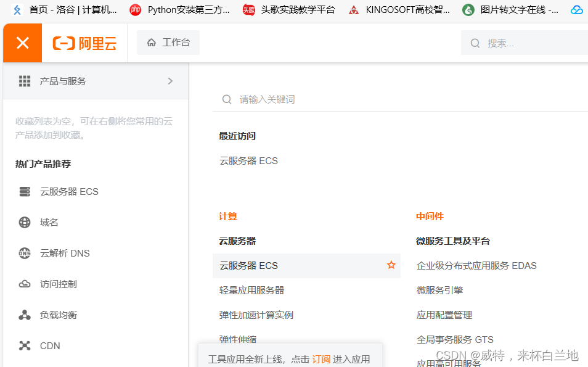Close the menu with the orange X button
This screenshot has width=588, height=367.
click(x=23, y=43)
